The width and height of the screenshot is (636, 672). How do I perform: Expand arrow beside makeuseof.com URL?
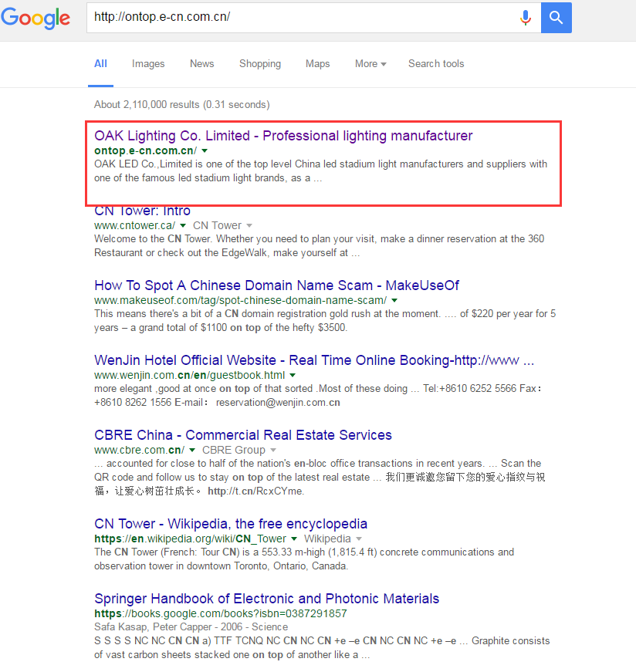point(394,300)
